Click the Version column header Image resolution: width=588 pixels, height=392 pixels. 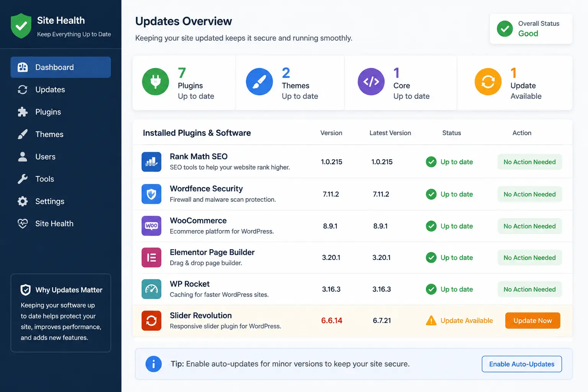click(x=331, y=133)
